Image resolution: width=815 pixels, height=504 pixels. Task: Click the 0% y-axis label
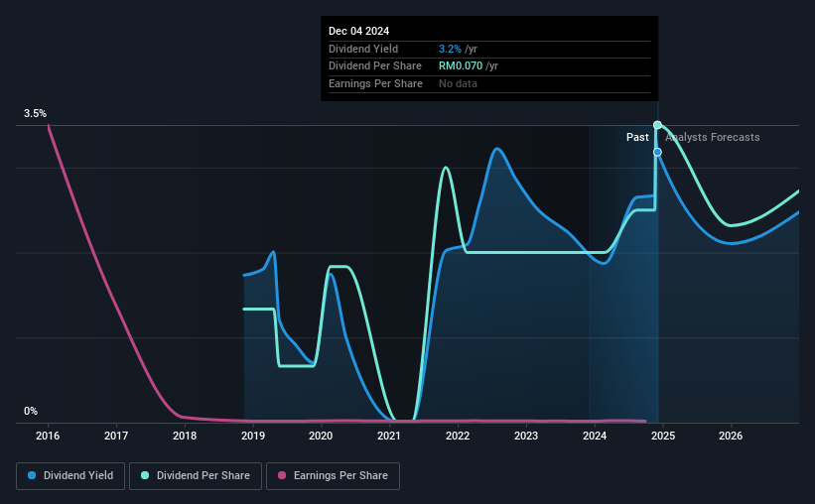31,411
